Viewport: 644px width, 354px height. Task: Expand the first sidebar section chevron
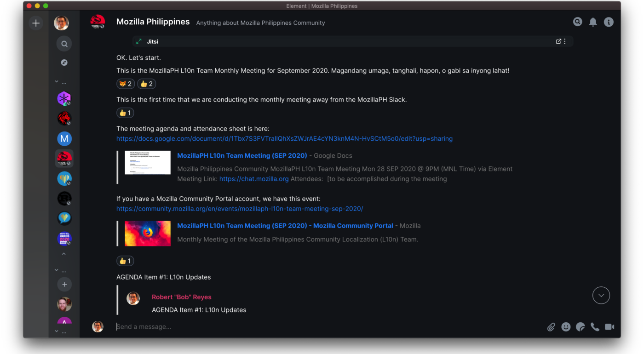[57, 81]
